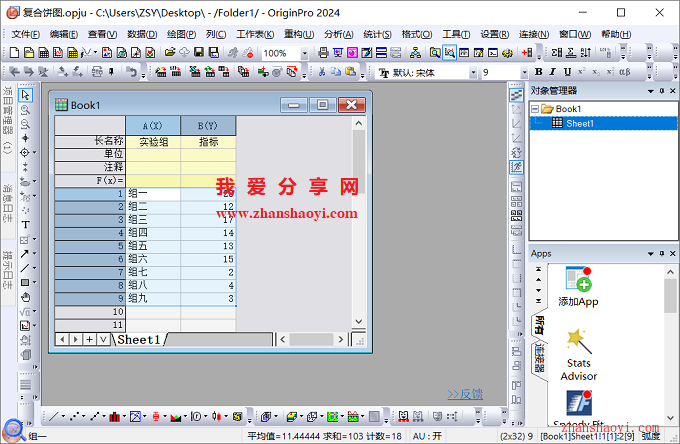Click the Command Window icon
This screenshot has width=680, height=444.
(493, 53)
